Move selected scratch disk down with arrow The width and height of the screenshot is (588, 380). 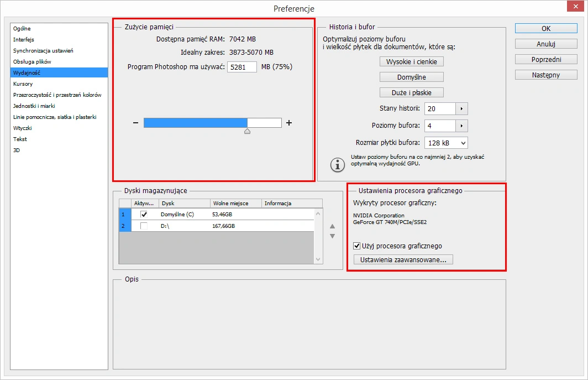332,236
